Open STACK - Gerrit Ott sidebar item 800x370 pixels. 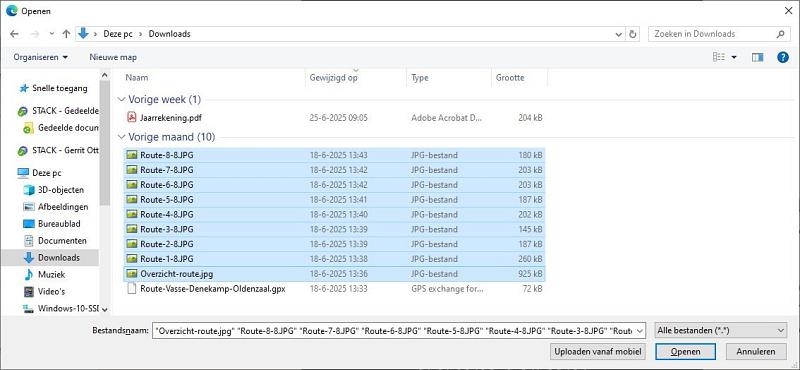coord(58,151)
